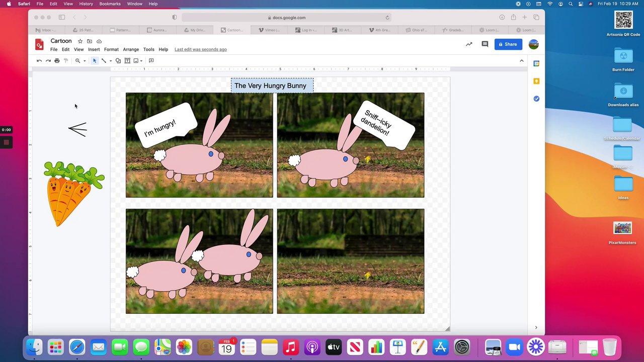The width and height of the screenshot is (644, 362).
Task: Open Spotlight search in menu bar
Action: (571, 4)
